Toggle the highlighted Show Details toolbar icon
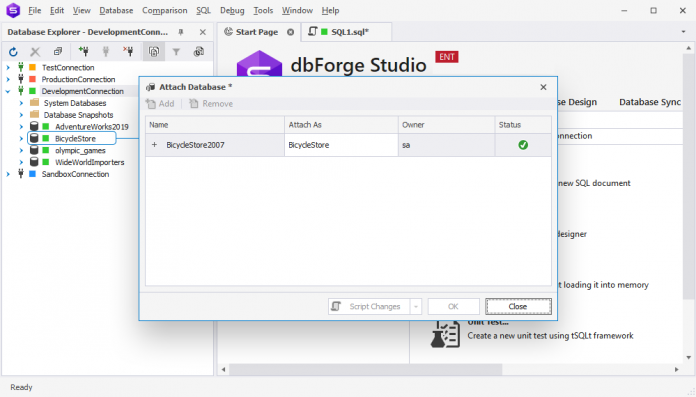 pyautogui.click(x=154, y=52)
